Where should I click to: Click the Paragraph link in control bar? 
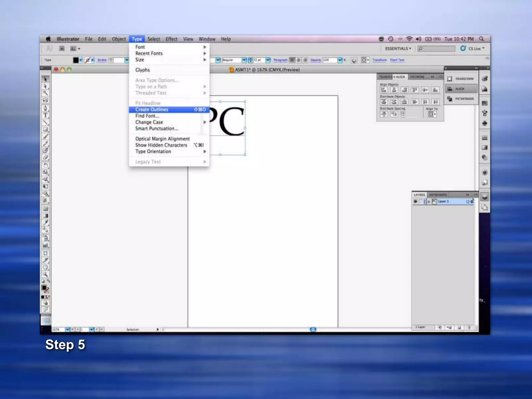[280, 60]
